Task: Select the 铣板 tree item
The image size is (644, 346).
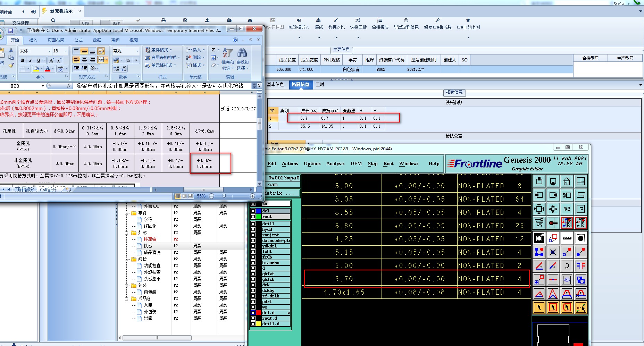Action: pyautogui.click(x=148, y=246)
